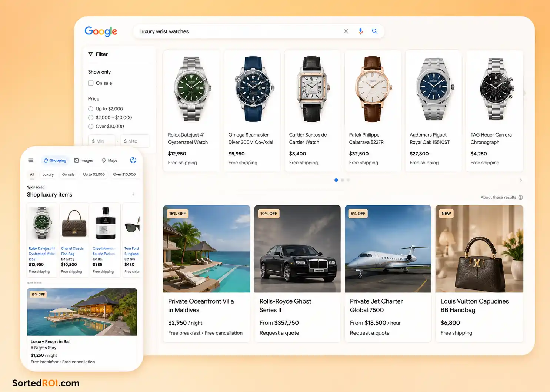The image size is (550, 392).
Task: Click the 5% OFF badge on jet charter card
Action: (x=358, y=214)
